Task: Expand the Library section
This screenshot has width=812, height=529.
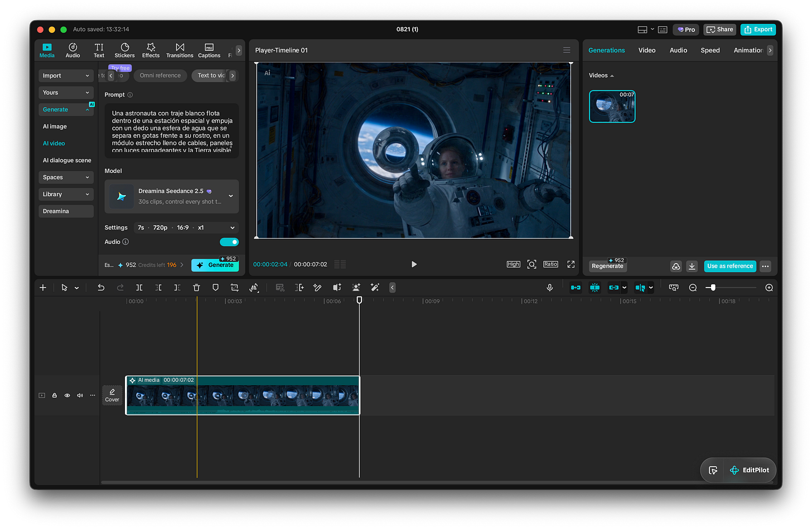Action: [x=66, y=194]
